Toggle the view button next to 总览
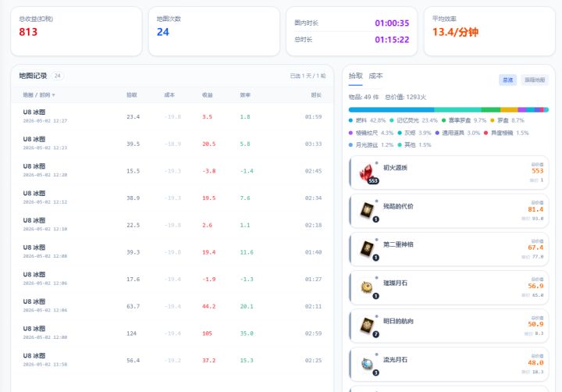This screenshot has height=392, width=562. coord(535,80)
